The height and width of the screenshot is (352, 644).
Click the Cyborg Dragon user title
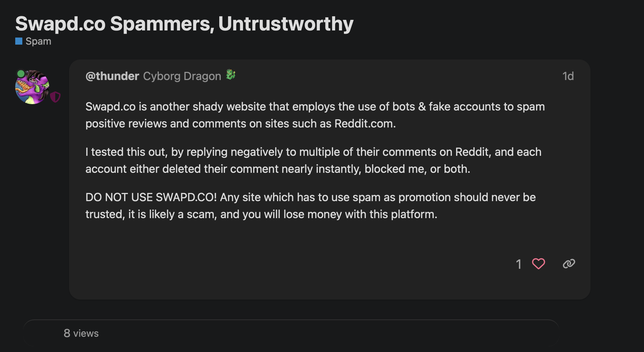(x=182, y=76)
